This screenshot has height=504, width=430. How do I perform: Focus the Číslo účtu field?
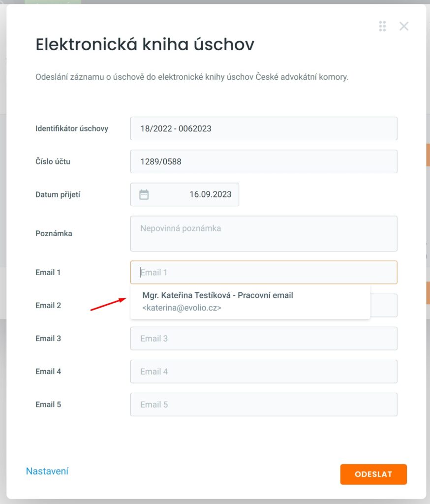point(263,161)
